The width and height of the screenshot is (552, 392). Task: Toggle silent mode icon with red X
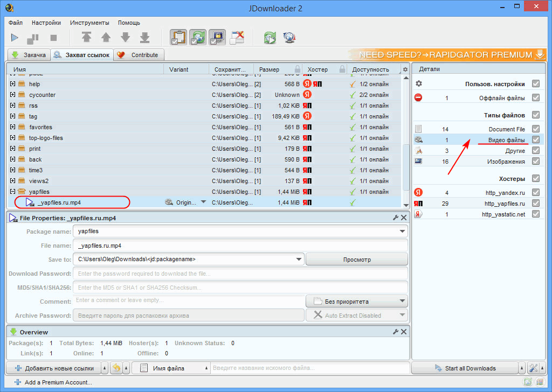click(237, 37)
